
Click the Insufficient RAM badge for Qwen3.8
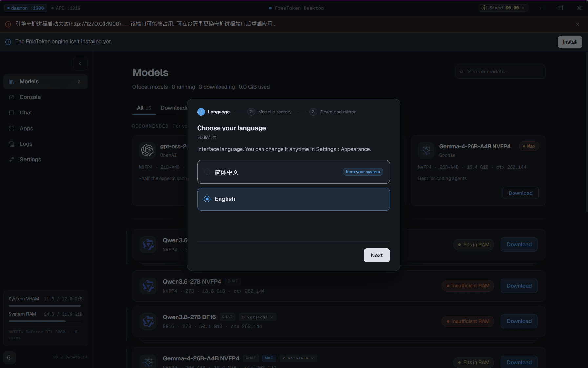(468, 321)
